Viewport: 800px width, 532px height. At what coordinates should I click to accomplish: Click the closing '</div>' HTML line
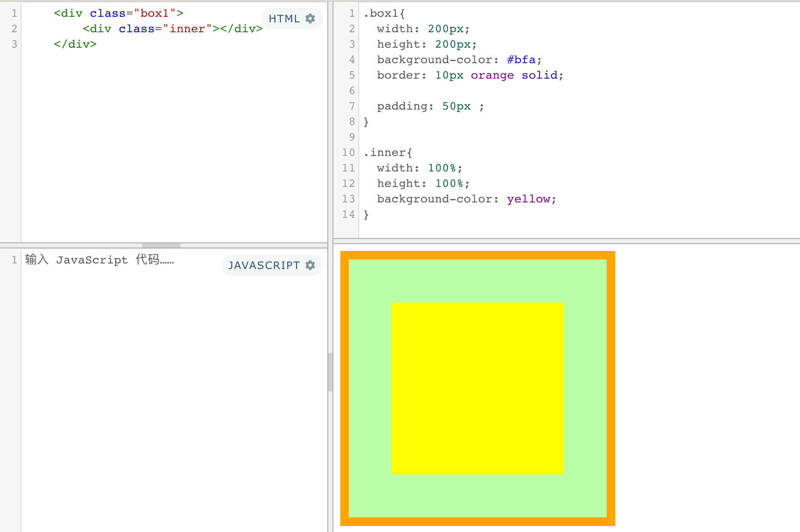click(x=75, y=44)
